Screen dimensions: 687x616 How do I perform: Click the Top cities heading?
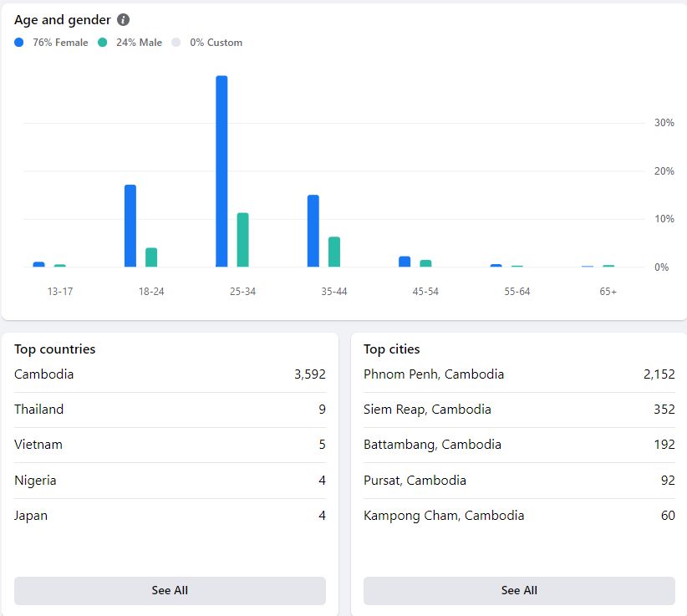(392, 349)
